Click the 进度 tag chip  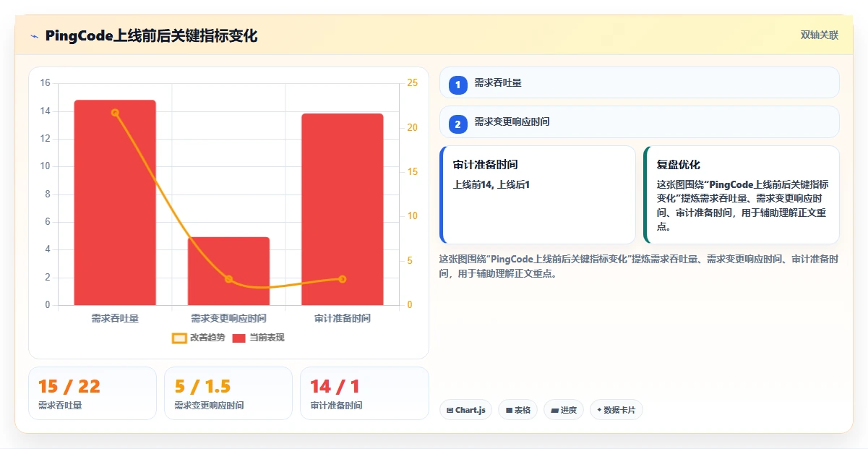pos(564,410)
